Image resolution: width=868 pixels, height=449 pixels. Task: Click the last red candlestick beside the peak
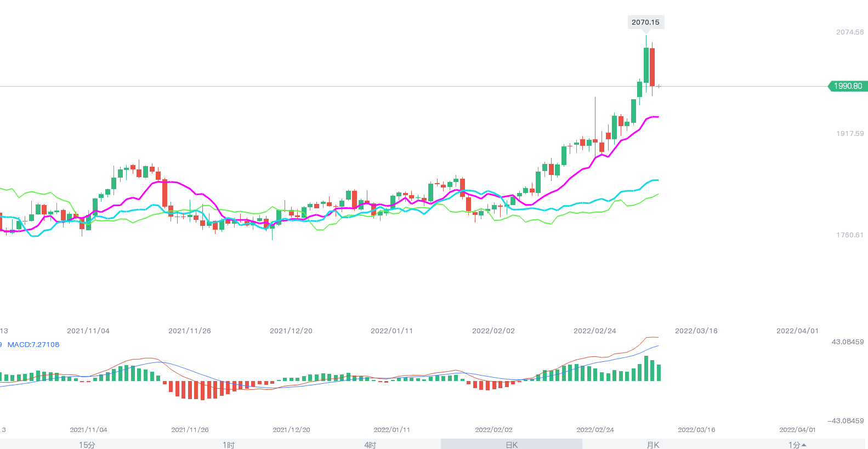coord(652,67)
